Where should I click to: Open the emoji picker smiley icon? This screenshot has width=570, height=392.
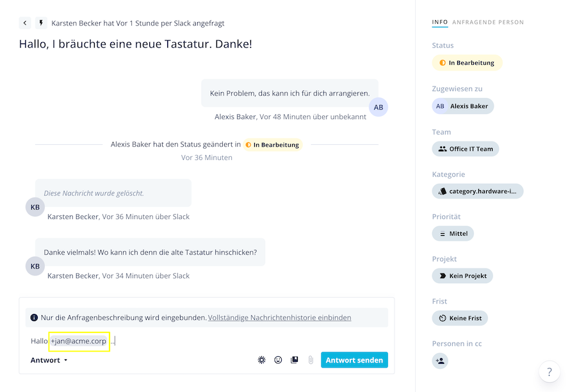(x=278, y=360)
